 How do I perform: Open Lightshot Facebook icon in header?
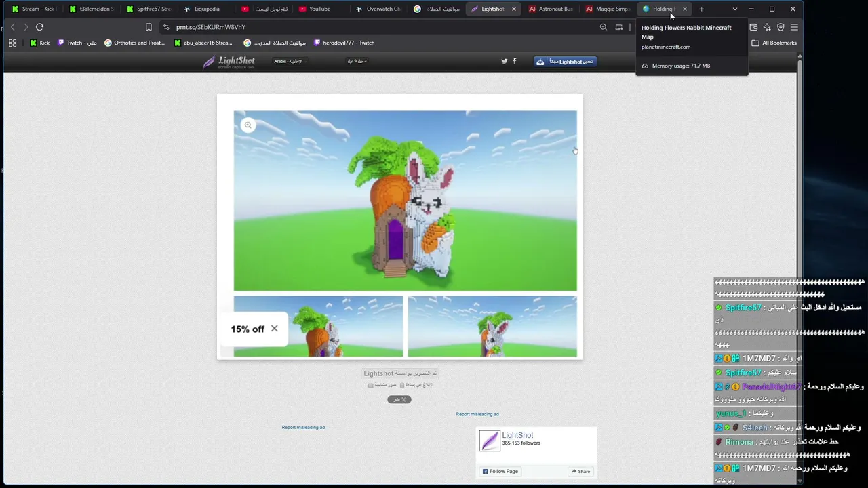coord(515,61)
